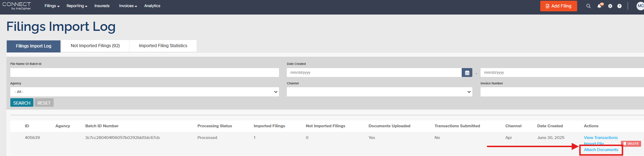Expand the Invoices menu

128,6
